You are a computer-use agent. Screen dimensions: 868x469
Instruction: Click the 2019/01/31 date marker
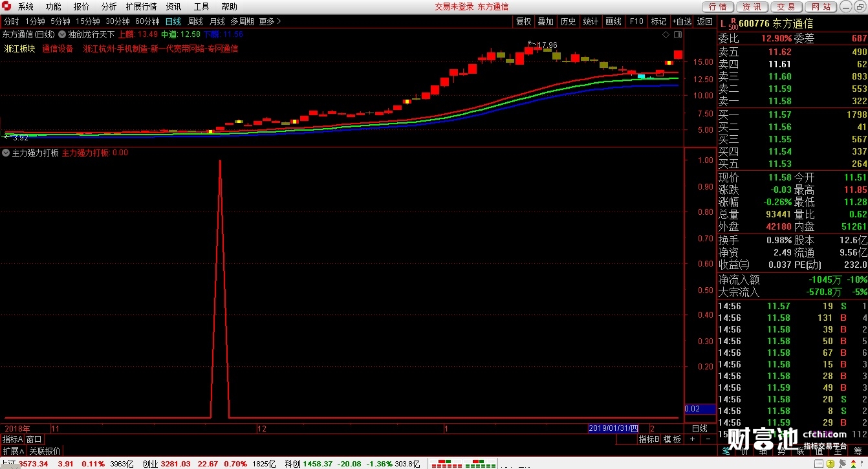point(613,428)
